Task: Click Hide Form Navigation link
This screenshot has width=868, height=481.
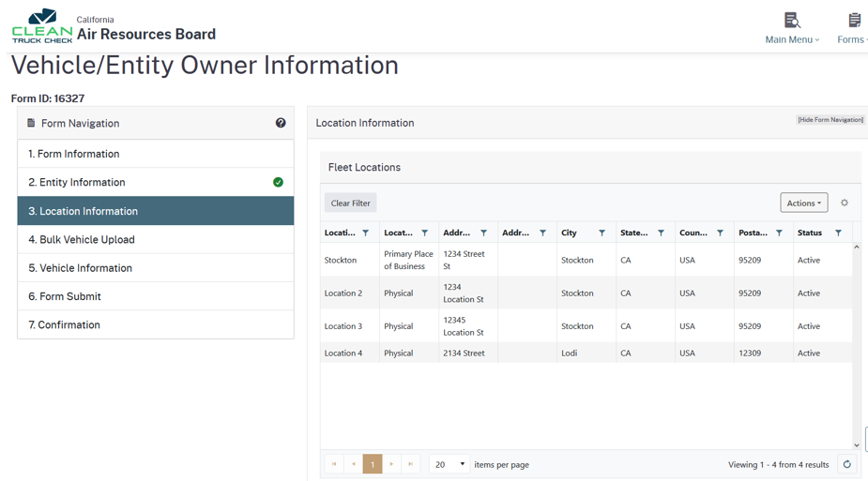Action: tap(830, 120)
